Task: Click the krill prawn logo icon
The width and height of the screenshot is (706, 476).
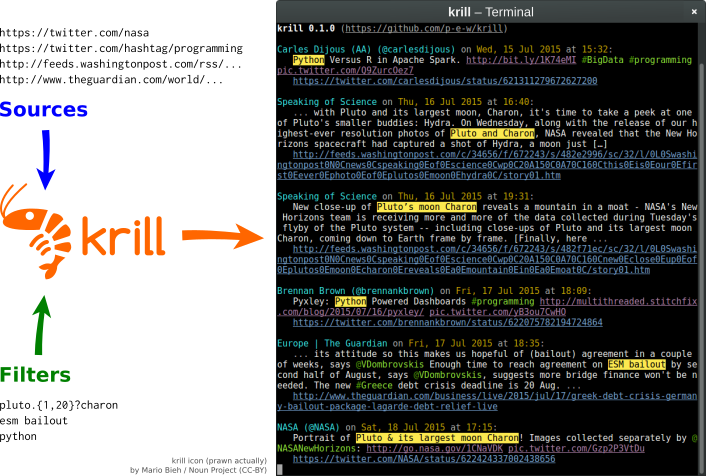Action: (x=36, y=231)
